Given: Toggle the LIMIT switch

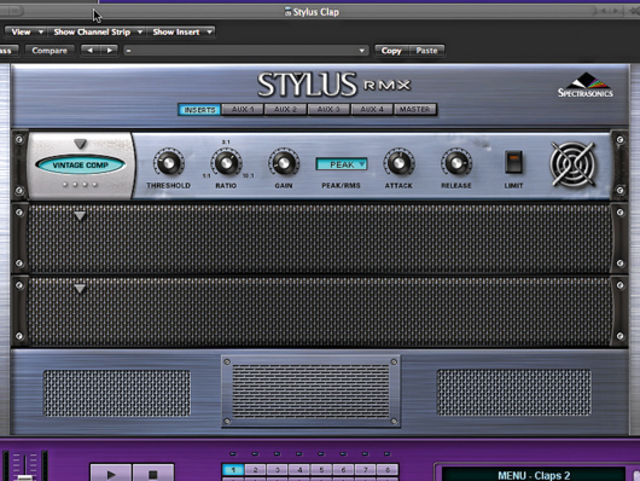Looking at the screenshot, I should point(514,162).
